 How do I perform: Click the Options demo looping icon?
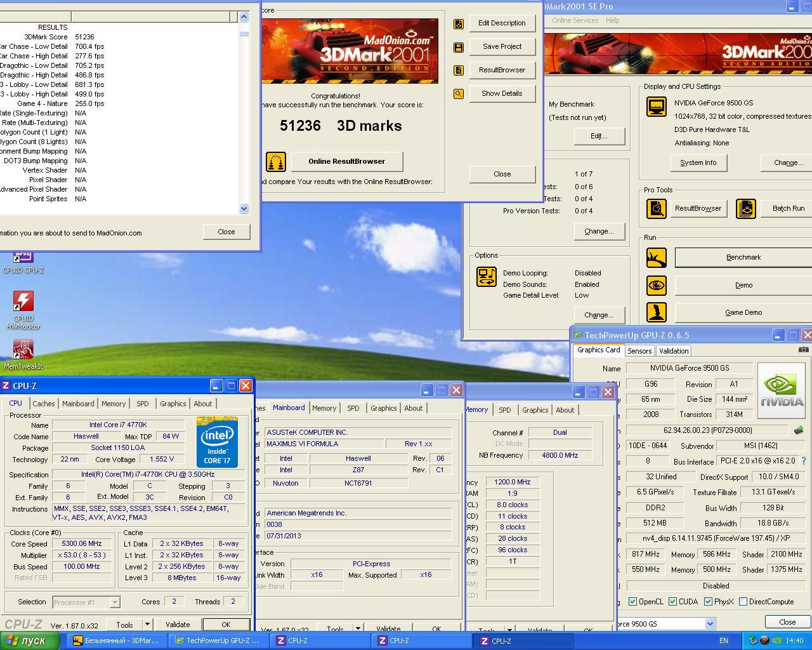coord(487,277)
